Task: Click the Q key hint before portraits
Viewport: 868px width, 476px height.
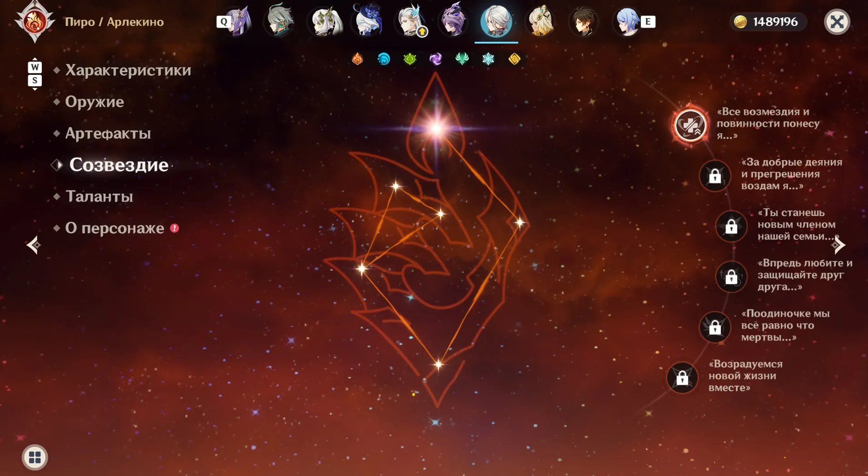Action: (x=223, y=21)
